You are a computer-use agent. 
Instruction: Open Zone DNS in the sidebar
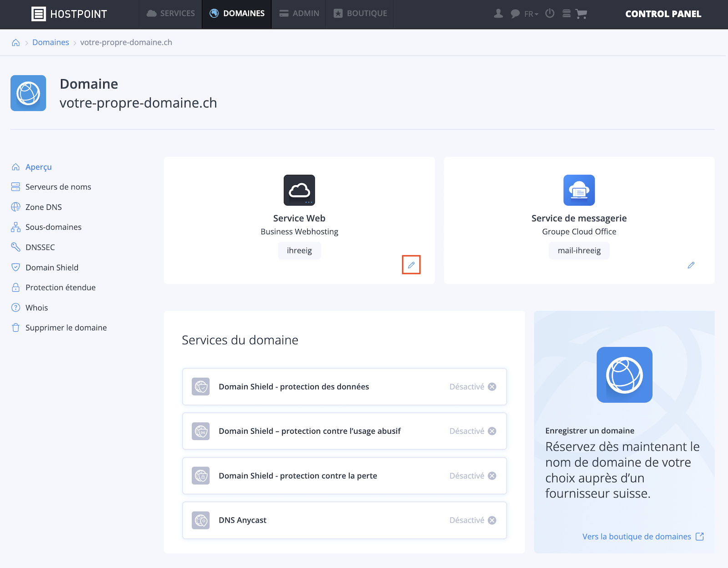(x=36, y=207)
